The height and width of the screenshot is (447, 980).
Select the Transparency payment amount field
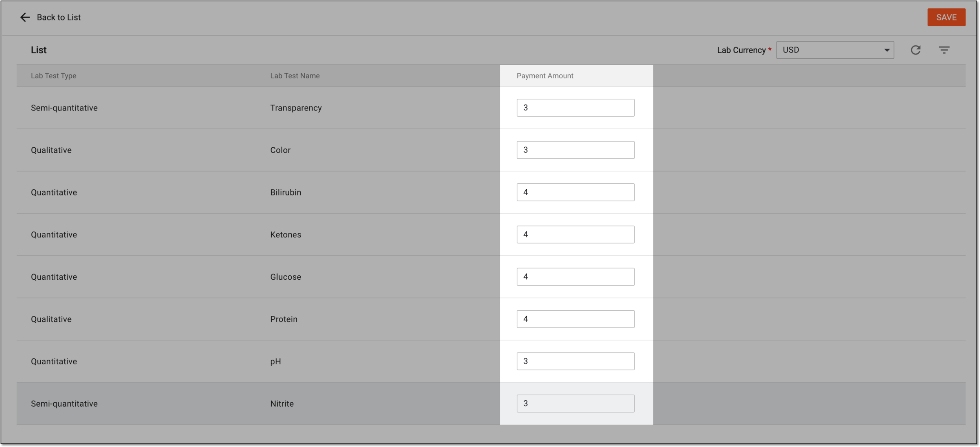coord(575,108)
